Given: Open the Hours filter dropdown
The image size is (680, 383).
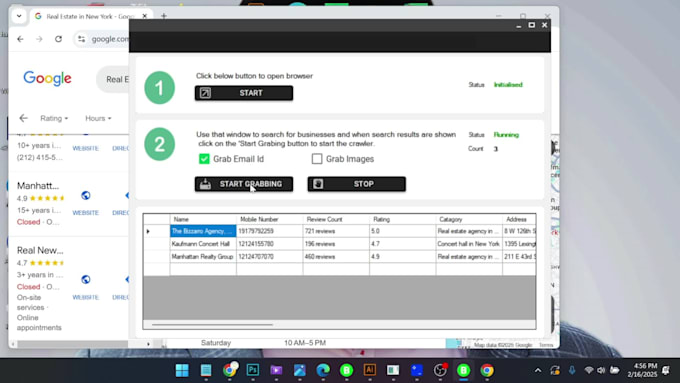Looking at the screenshot, I should click(x=98, y=118).
